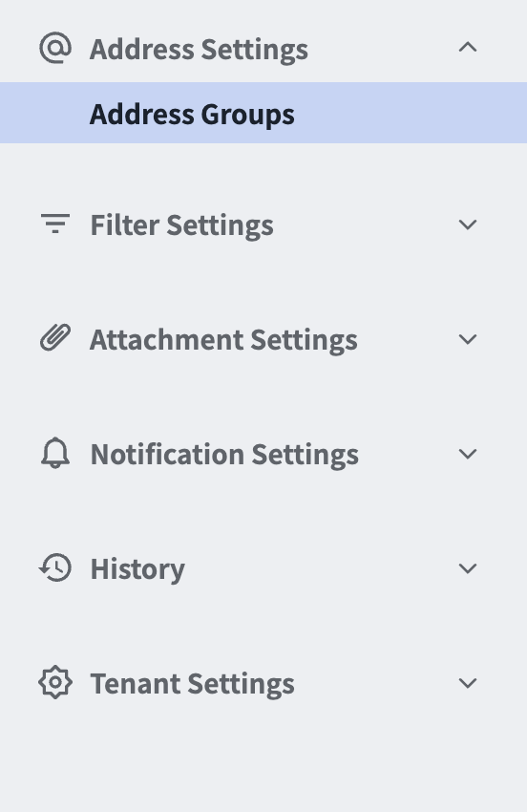Screen dimensions: 527x812
Task: Expand Notification Settings via the down chevron
Action: click(x=468, y=454)
